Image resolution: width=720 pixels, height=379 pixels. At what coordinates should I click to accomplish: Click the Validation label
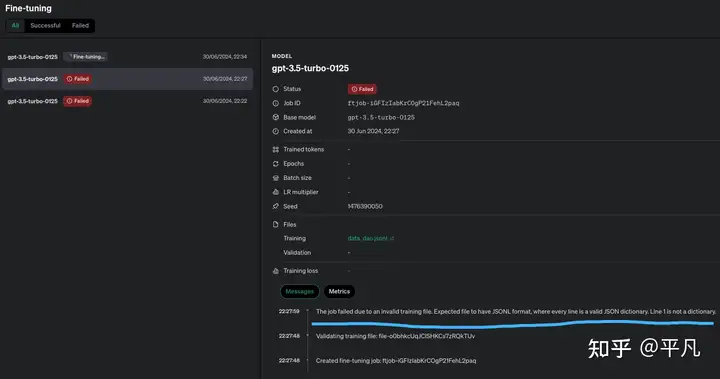pos(297,253)
